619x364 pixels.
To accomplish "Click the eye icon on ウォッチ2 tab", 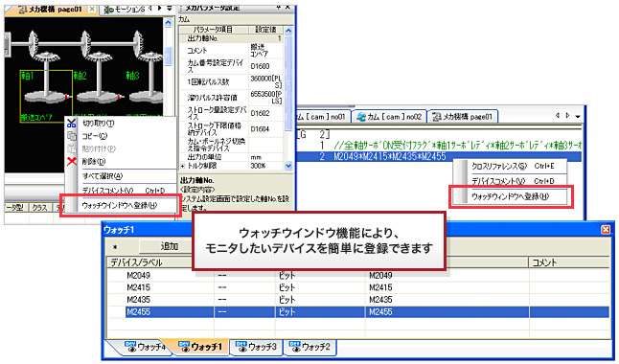I will coord(294,346).
